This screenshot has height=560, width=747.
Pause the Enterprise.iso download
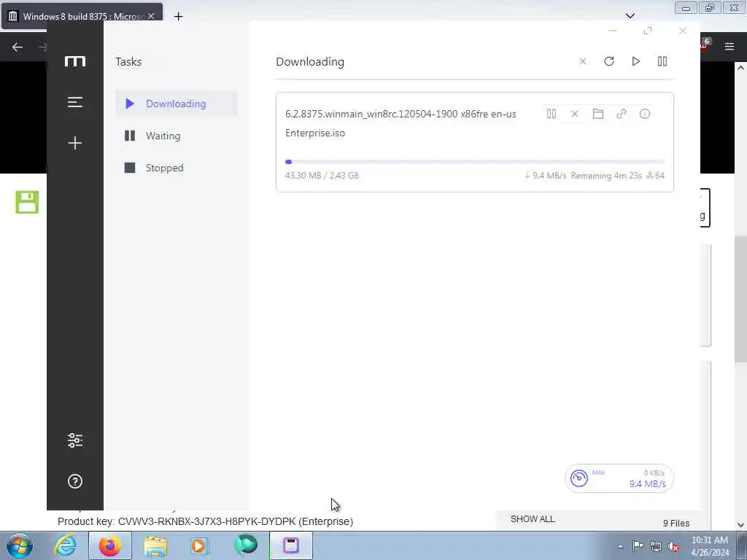point(551,114)
